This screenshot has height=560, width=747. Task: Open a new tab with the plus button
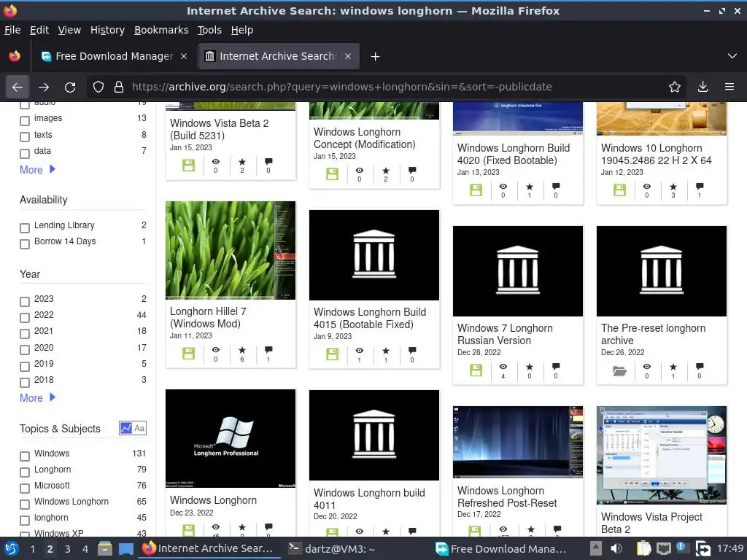point(375,57)
